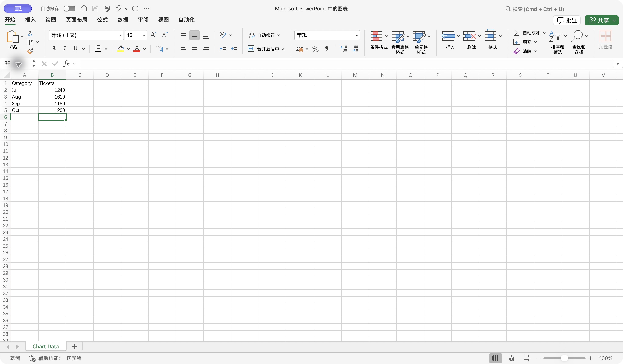The height and width of the screenshot is (364, 623).
Task: Increase font size with the larger A
Action: (x=153, y=35)
